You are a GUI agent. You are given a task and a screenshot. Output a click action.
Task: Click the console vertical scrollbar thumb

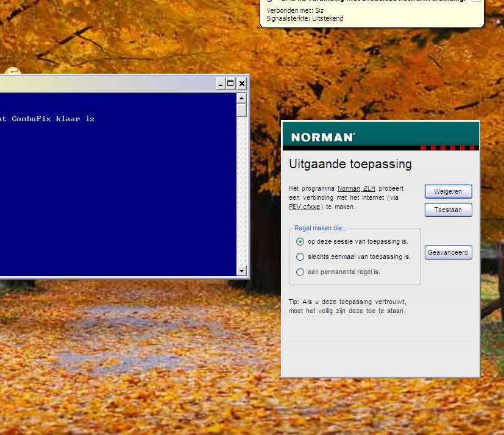[242, 110]
